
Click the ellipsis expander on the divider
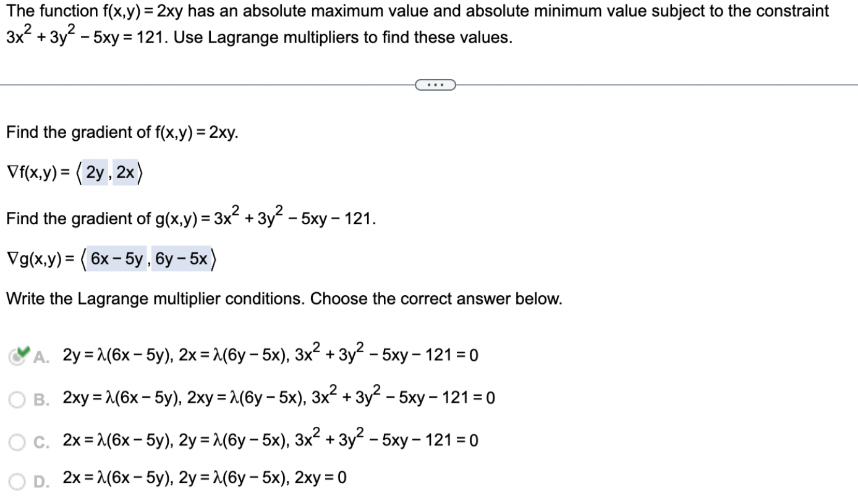pos(435,85)
